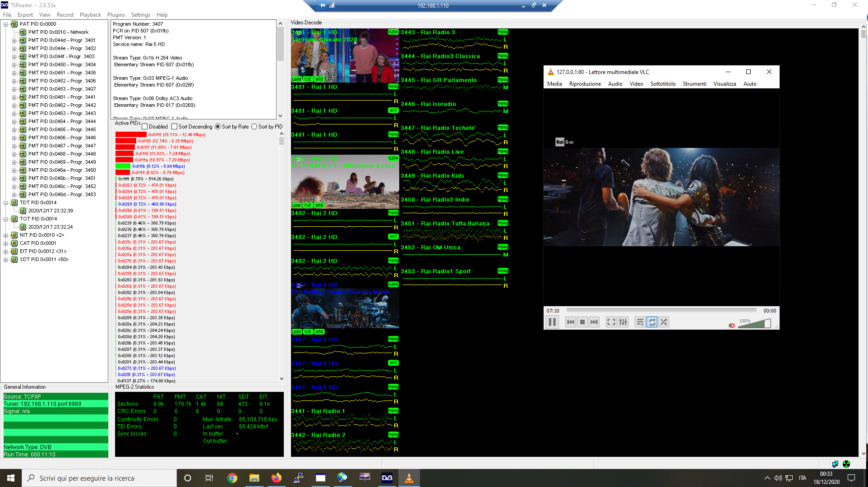Check the Sort Decending option
The height and width of the screenshot is (487, 868).
[x=175, y=127]
